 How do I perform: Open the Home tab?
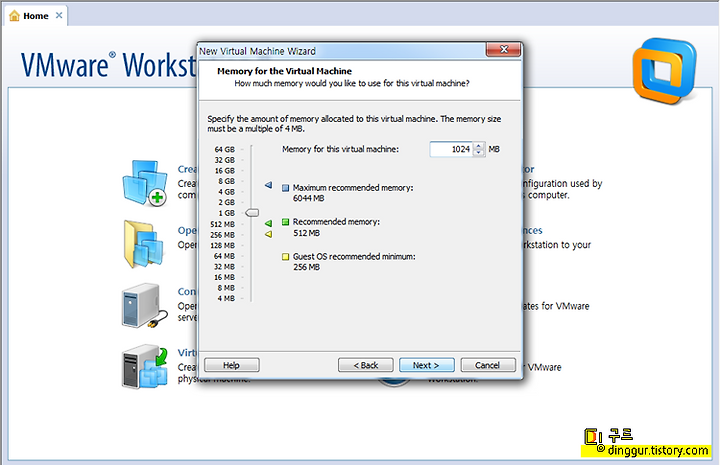pos(36,16)
